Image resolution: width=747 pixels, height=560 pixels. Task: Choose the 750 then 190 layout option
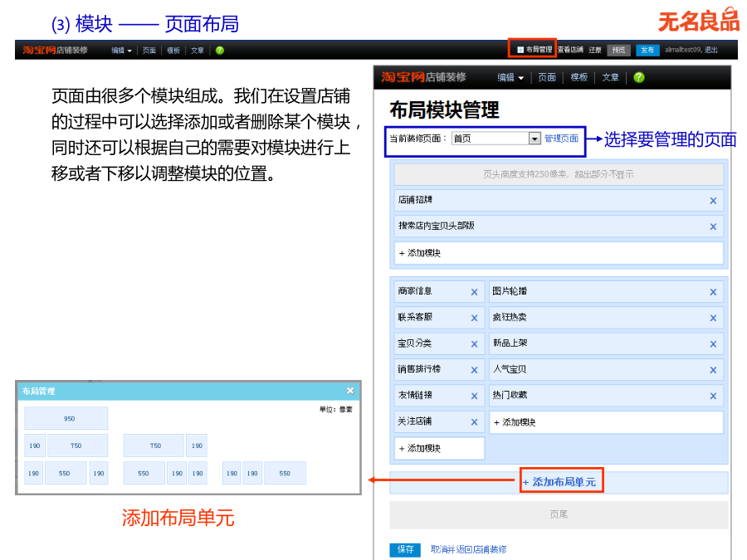pos(165,446)
